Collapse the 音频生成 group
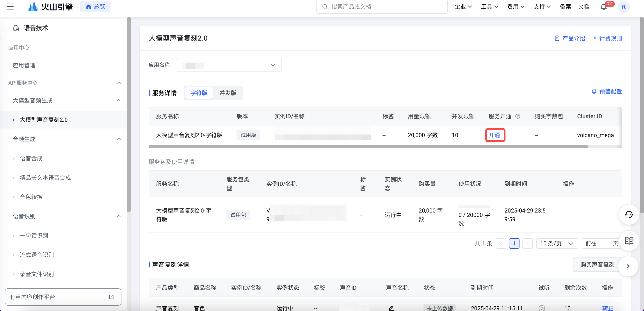The width and height of the screenshot is (644, 311). 119,139
